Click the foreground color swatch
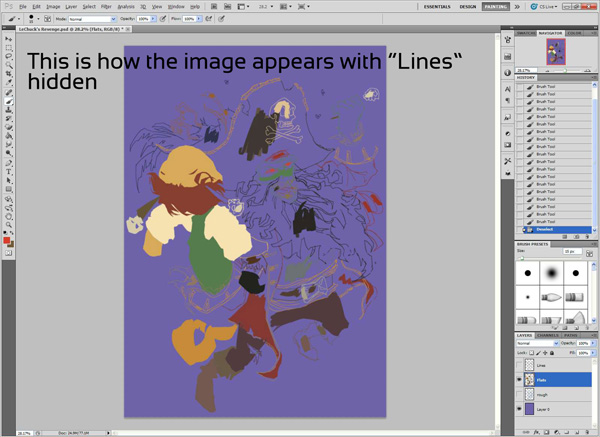Image resolution: width=600 pixels, height=437 pixels. [7, 240]
